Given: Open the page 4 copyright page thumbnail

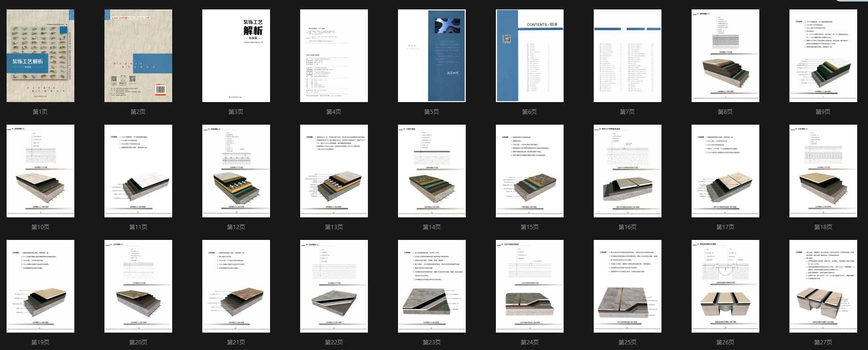Looking at the screenshot, I should point(334,56).
